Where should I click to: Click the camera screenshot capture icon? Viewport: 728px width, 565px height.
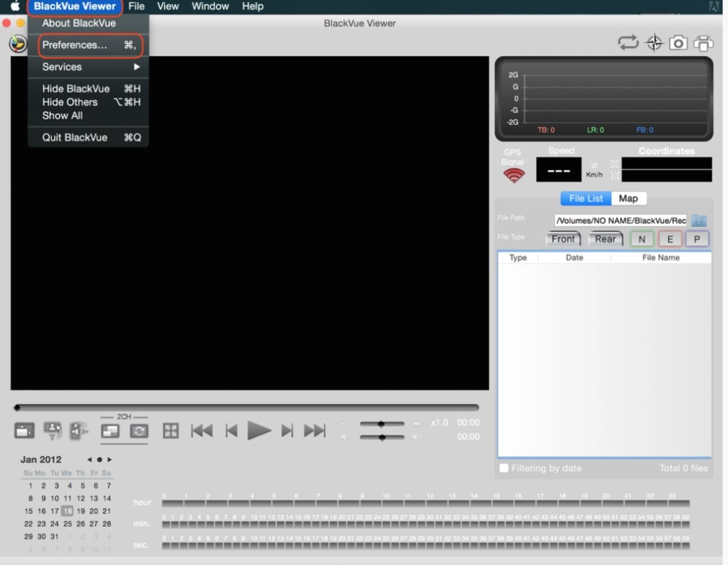pyautogui.click(x=678, y=43)
